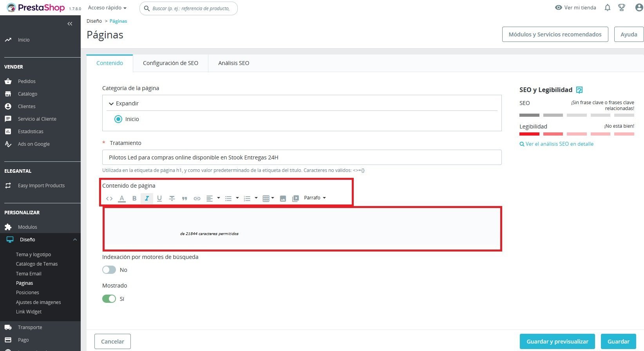
Task: Insert media video into page content
Action: tap(295, 199)
